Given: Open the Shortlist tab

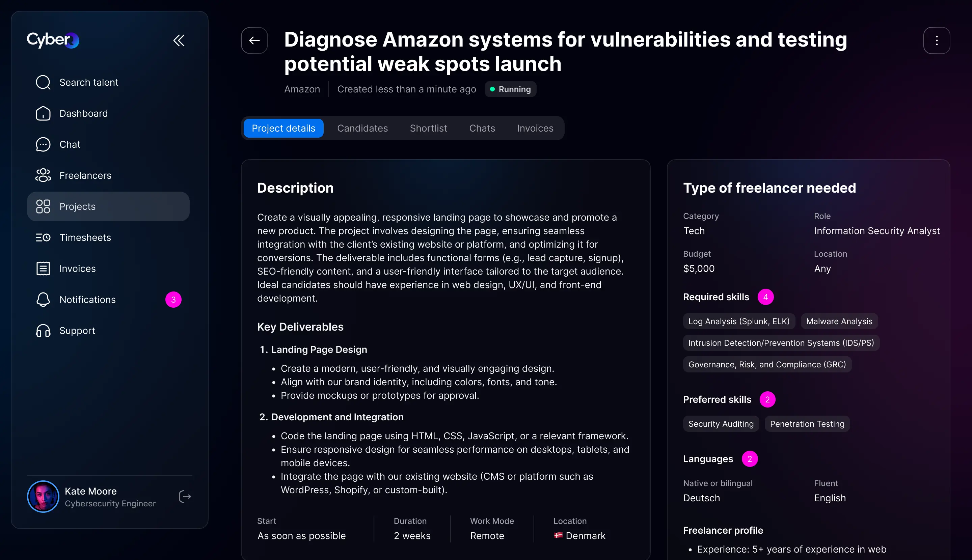Looking at the screenshot, I should pos(428,128).
